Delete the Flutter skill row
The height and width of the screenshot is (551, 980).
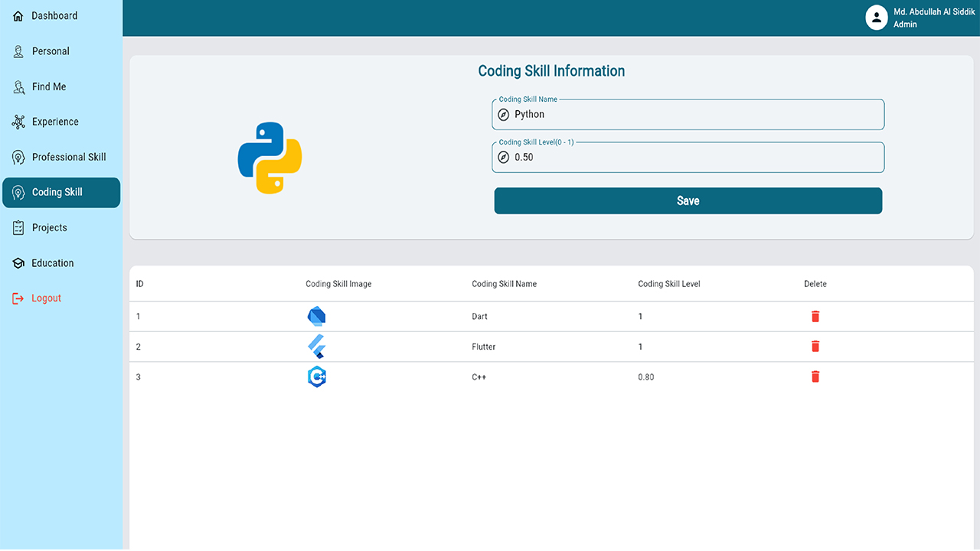(815, 347)
